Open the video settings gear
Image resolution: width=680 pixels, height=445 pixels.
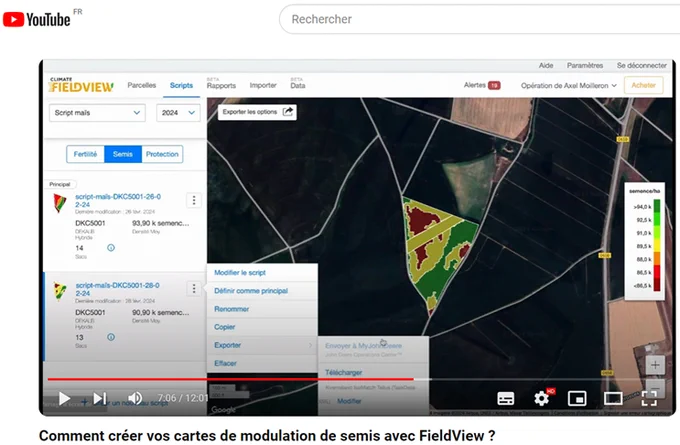pyautogui.click(x=542, y=398)
